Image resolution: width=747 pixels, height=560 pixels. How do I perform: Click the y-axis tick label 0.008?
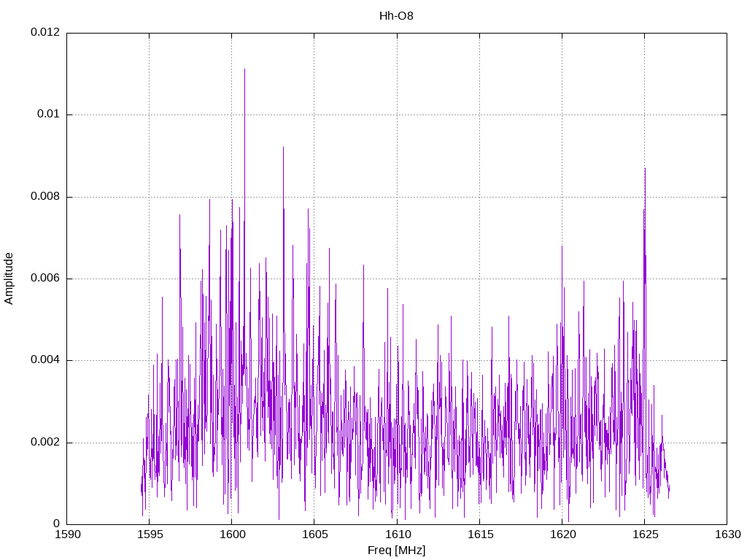[x=45, y=196]
